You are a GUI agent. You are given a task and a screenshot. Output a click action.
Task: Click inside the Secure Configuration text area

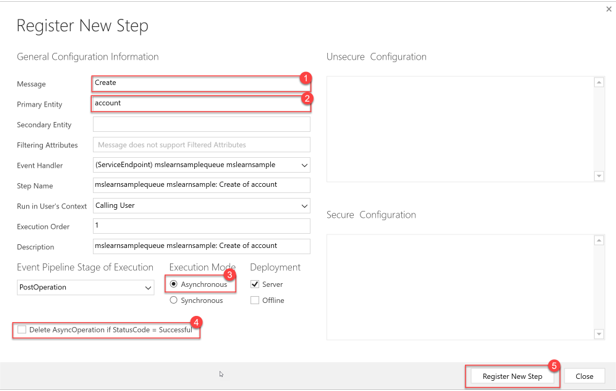coord(461,287)
